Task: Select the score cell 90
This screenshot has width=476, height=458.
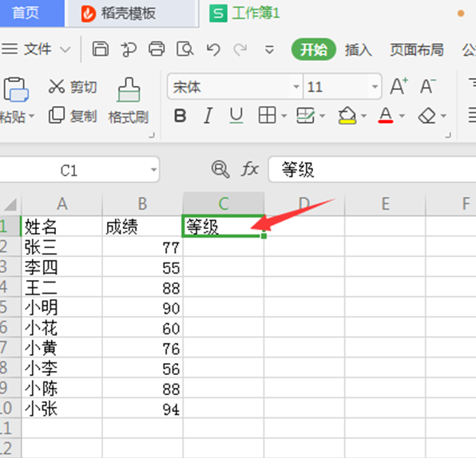Action: (x=143, y=307)
